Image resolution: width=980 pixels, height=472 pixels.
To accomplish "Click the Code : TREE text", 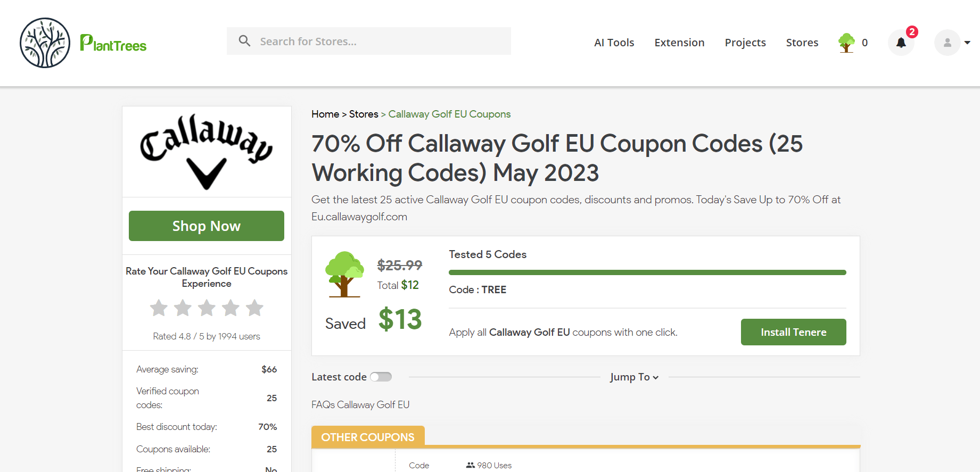I will 477,289.
